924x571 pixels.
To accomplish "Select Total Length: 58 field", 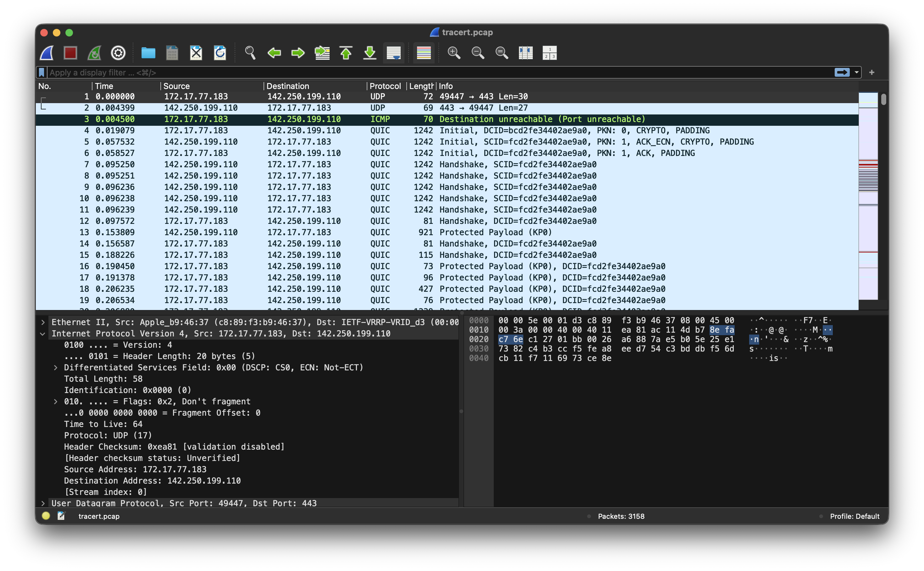I will pos(103,379).
